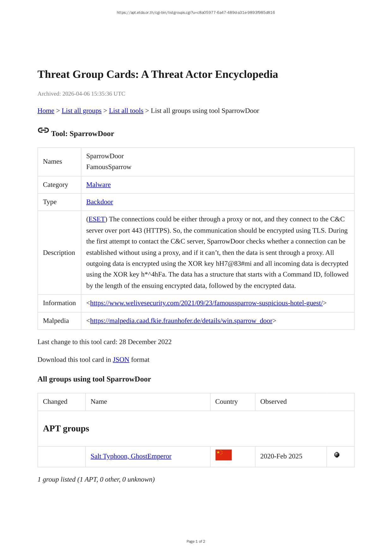The height and width of the screenshot is (554, 392).
Task: Click the chain-link icon beside Tool: SparrowDoor
Action: [43, 130]
